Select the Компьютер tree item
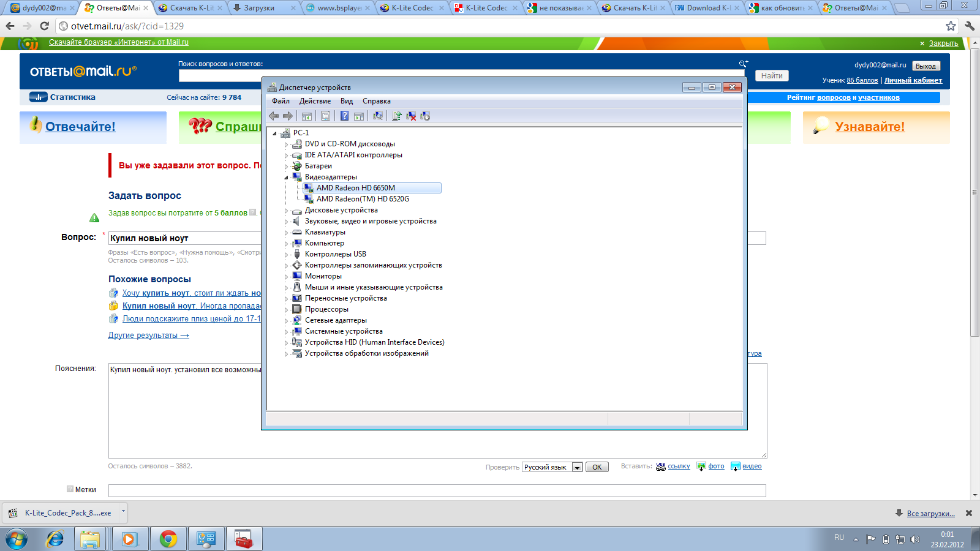 pos(325,243)
